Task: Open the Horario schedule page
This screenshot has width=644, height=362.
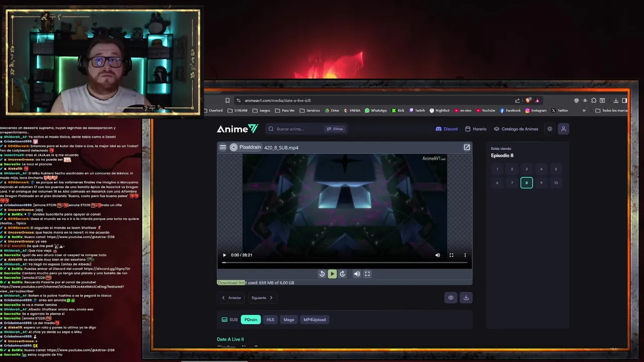Action: 475,129
